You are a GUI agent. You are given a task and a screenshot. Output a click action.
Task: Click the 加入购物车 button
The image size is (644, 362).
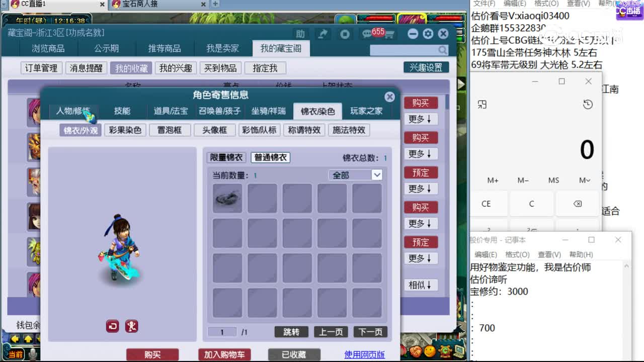[x=224, y=354]
